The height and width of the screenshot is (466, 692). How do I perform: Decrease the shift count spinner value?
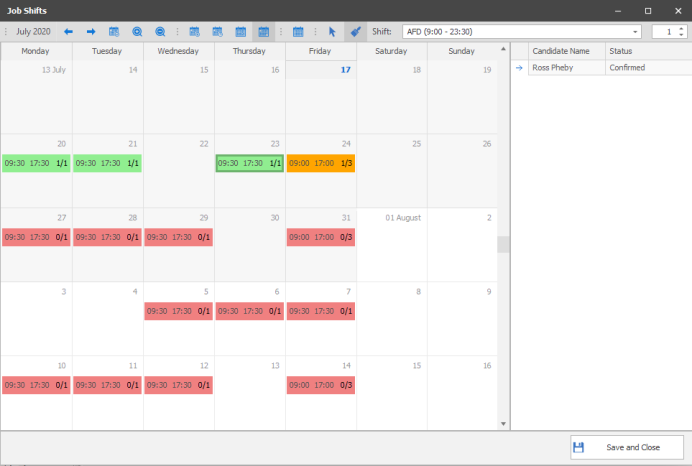pos(682,36)
